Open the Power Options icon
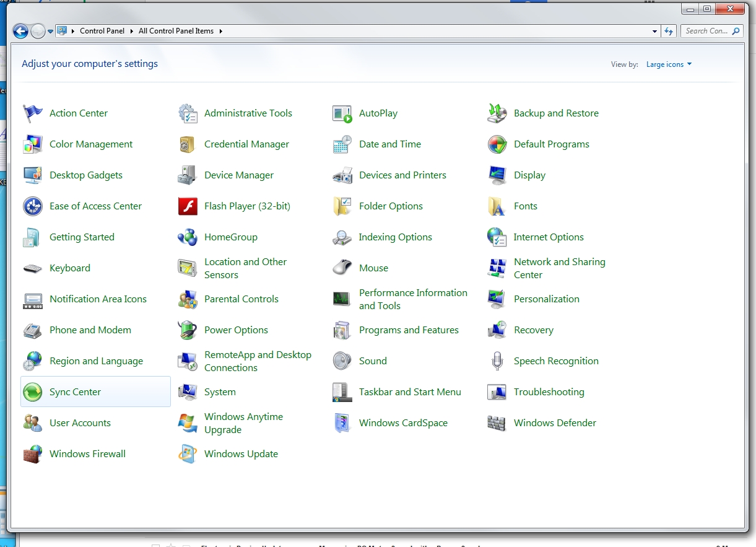 [x=188, y=330]
